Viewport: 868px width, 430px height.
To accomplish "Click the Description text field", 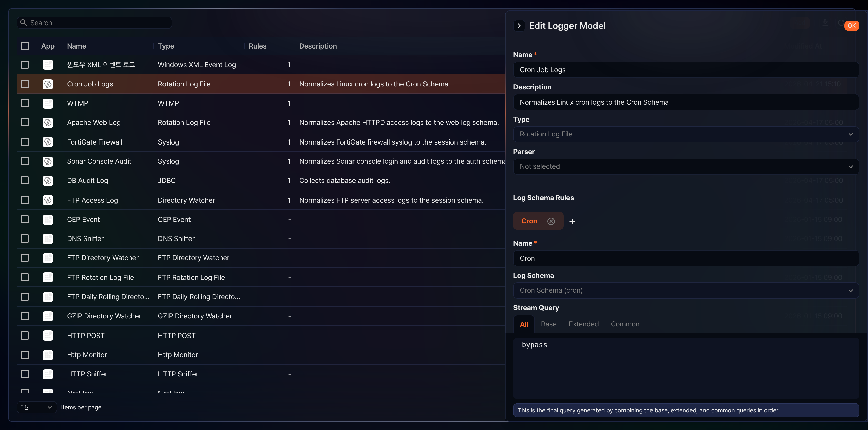I will (x=686, y=102).
